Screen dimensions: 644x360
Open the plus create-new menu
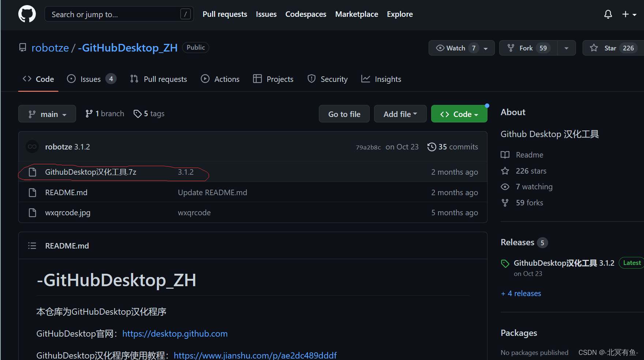click(x=629, y=14)
